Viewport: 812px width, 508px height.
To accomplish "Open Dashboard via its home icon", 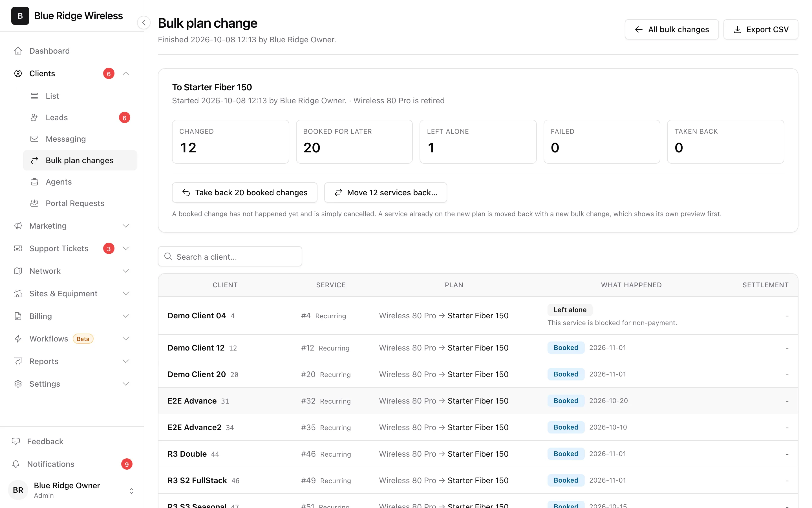I will 18,51.
